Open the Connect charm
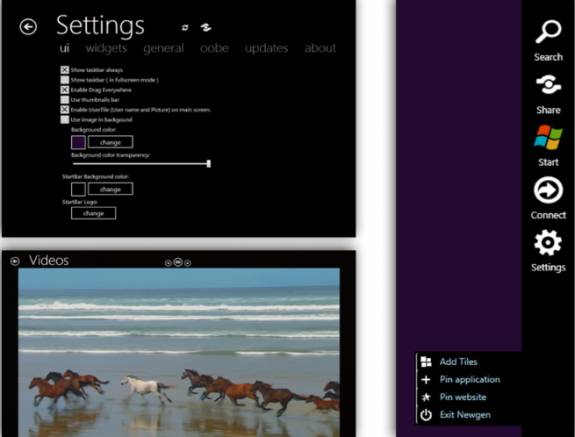Image resolution: width=575 pixels, height=437 pixels. click(548, 198)
